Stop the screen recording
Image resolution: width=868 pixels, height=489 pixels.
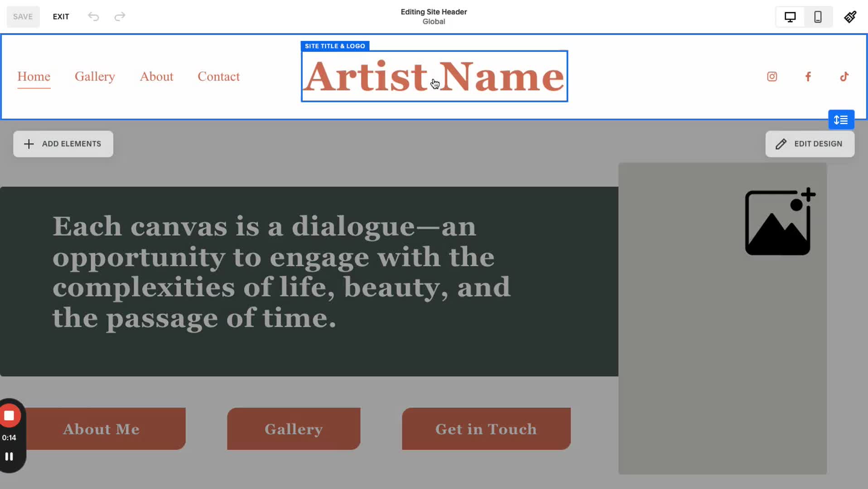(x=9, y=416)
